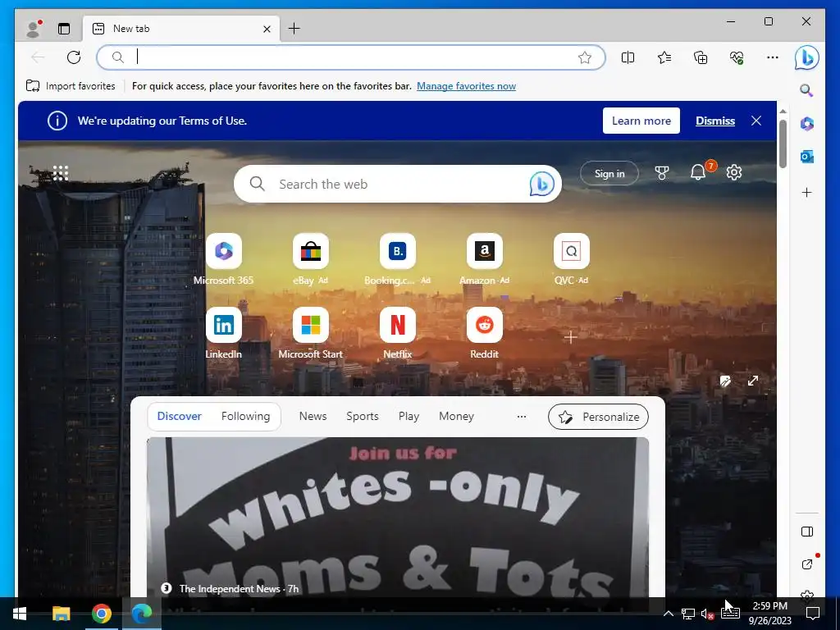Close the New tab tab
The image size is (840, 630).
click(x=267, y=29)
